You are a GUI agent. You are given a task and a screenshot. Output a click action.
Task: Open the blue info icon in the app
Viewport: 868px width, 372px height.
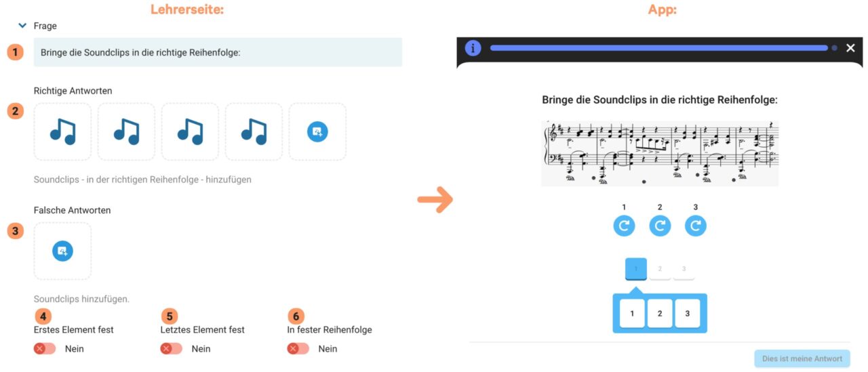tap(473, 48)
